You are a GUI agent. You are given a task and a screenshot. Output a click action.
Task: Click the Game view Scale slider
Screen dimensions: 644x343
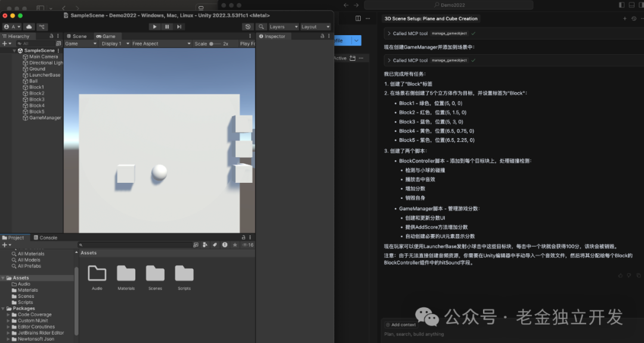(215, 43)
